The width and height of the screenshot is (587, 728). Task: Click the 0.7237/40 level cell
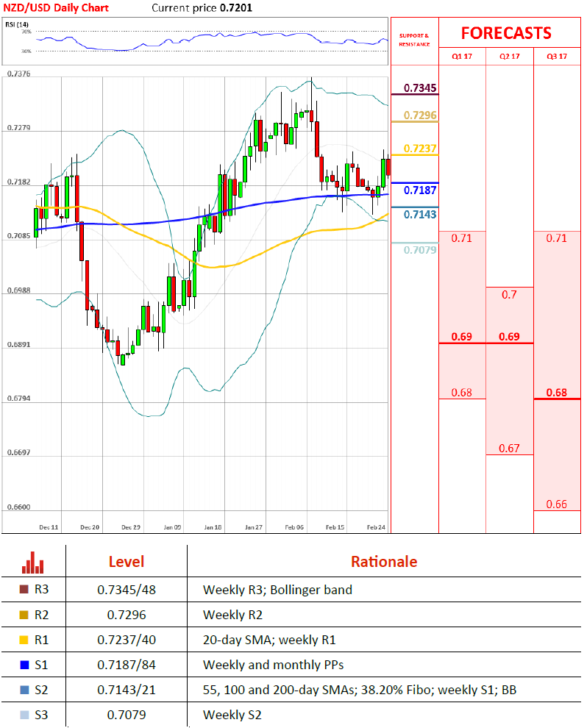point(127,640)
